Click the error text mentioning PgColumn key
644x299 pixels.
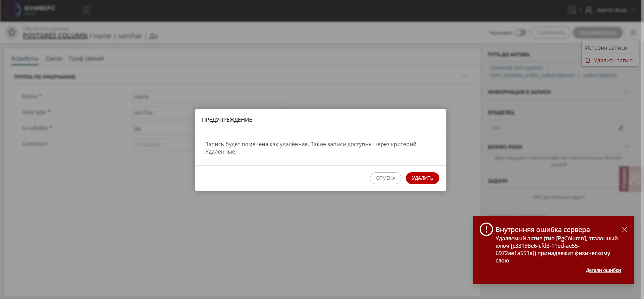click(556, 249)
